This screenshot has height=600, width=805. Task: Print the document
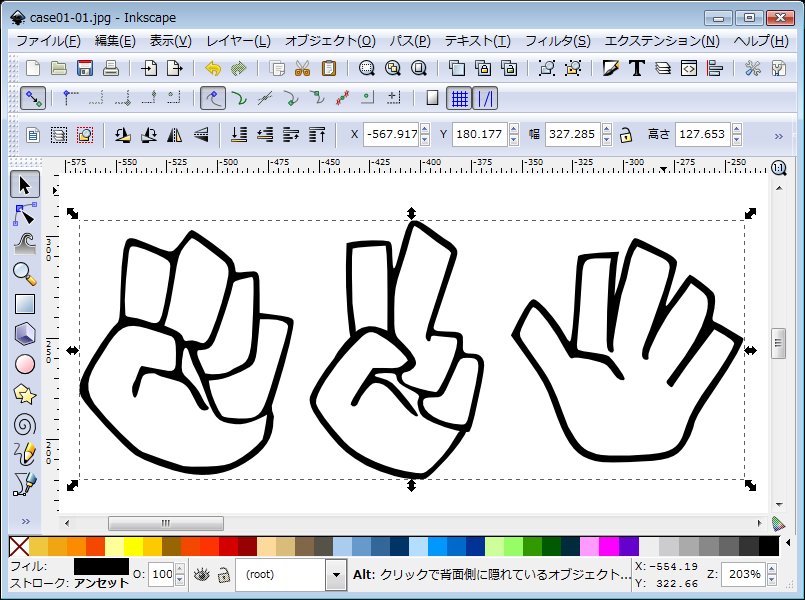pos(111,68)
